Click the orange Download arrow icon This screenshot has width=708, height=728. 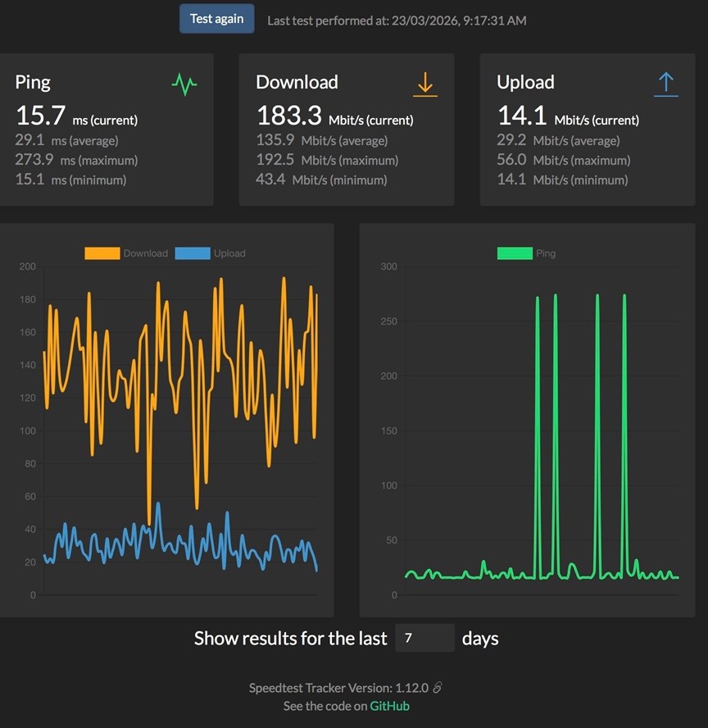424,84
